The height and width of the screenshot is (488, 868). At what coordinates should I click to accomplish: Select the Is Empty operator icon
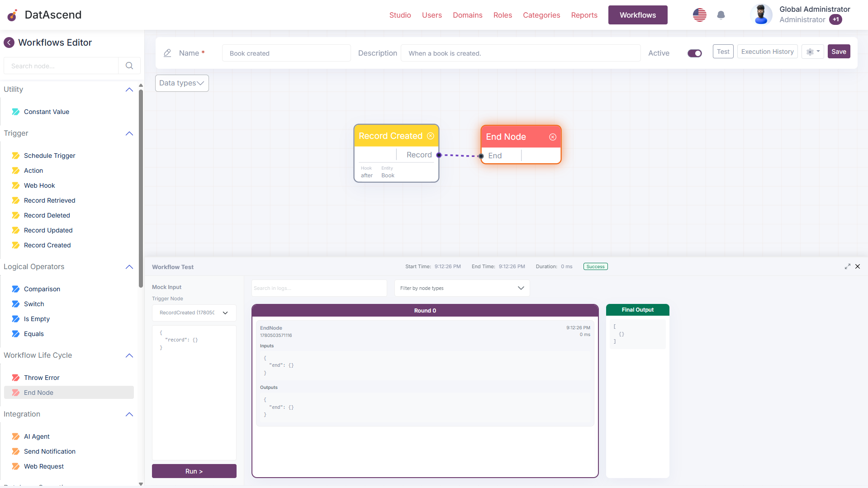pos(16,319)
